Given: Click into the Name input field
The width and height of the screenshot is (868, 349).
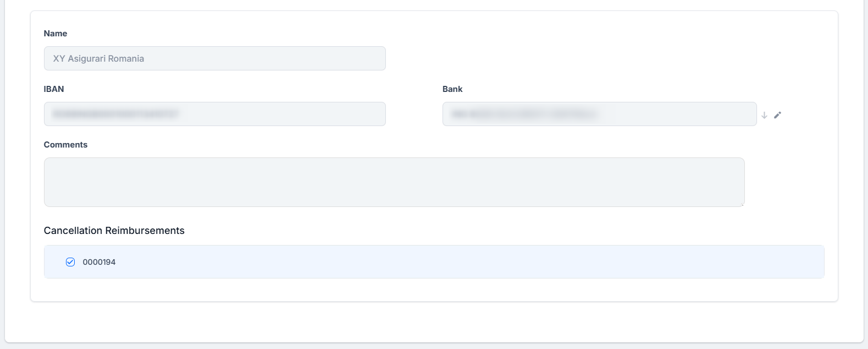Looking at the screenshot, I should click(214, 58).
